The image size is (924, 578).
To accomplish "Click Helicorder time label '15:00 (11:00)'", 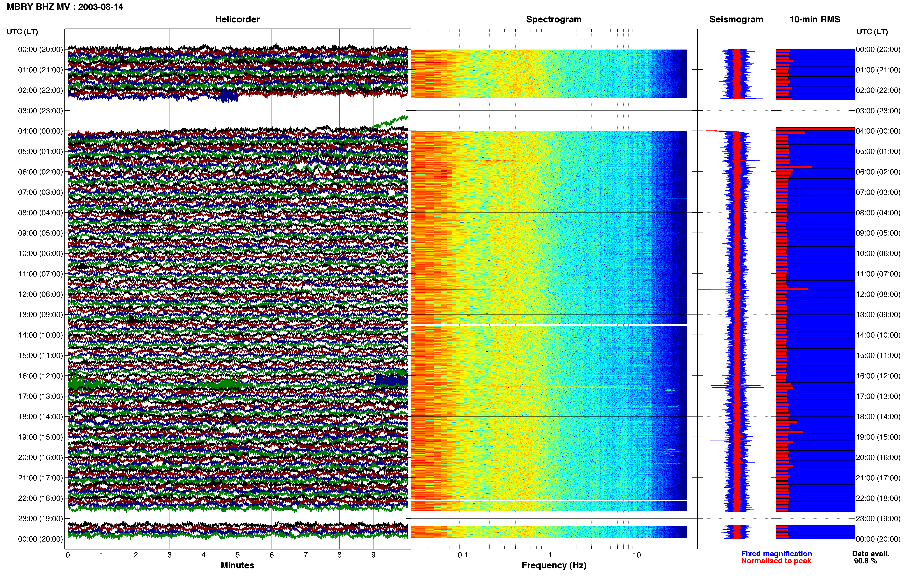I will pyautogui.click(x=41, y=356).
